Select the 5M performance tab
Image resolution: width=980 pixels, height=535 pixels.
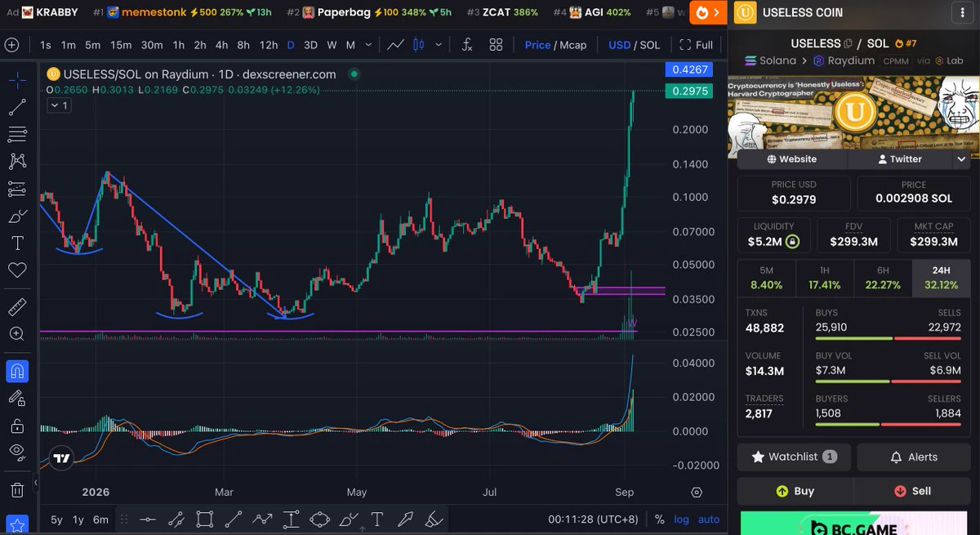pyautogui.click(x=766, y=278)
